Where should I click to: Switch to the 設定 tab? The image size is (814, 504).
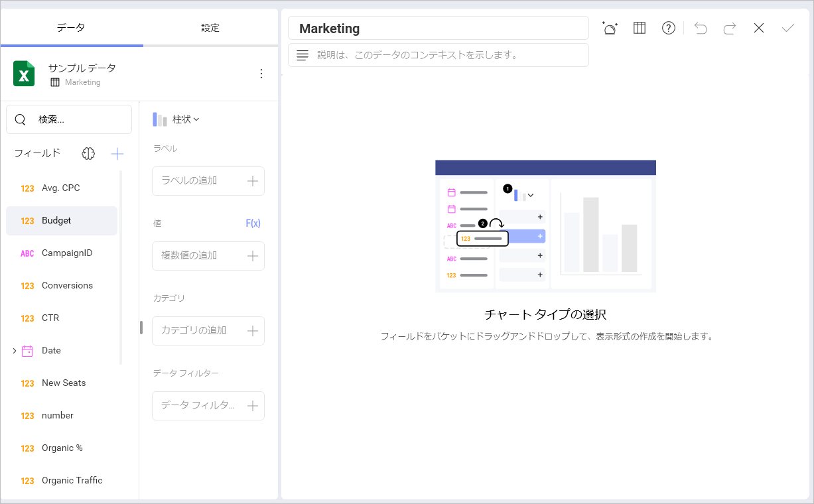pos(210,28)
